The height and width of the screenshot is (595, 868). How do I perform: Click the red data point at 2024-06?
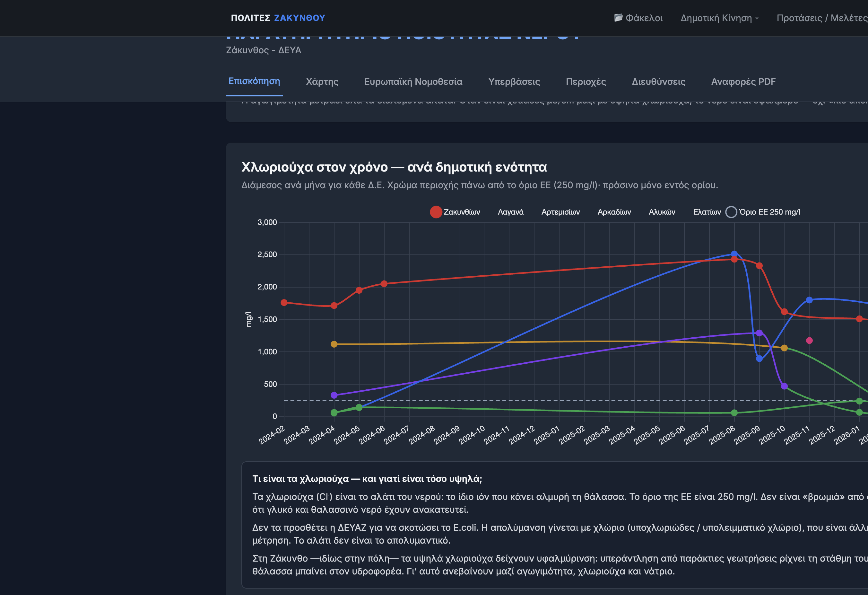pyautogui.click(x=384, y=284)
